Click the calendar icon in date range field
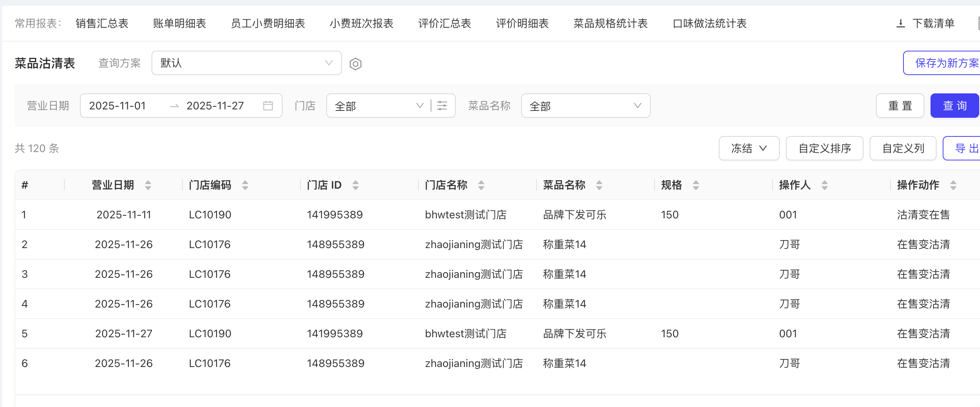Image resolution: width=980 pixels, height=407 pixels. pos(268,106)
